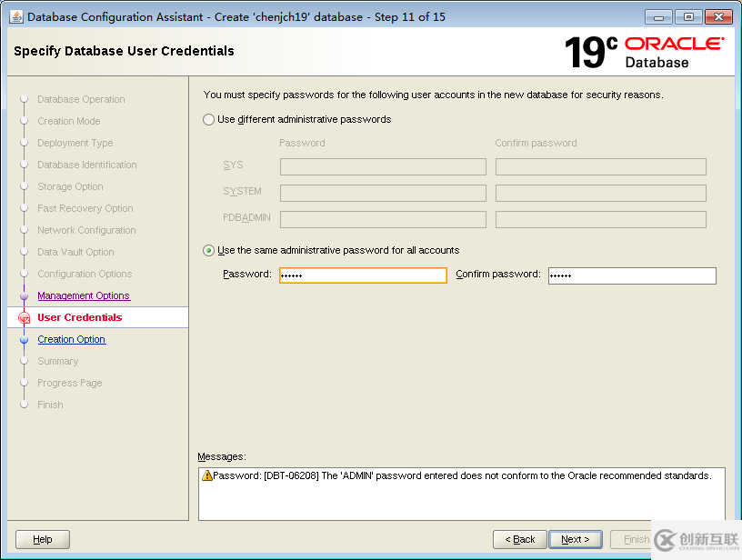Click the SYSTEM password field

(x=383, y=193)
